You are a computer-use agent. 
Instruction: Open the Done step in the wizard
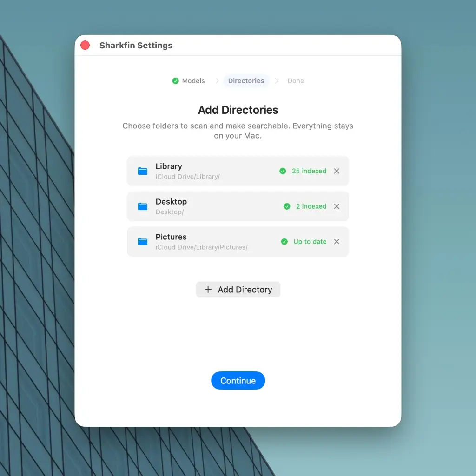point(296,80)
